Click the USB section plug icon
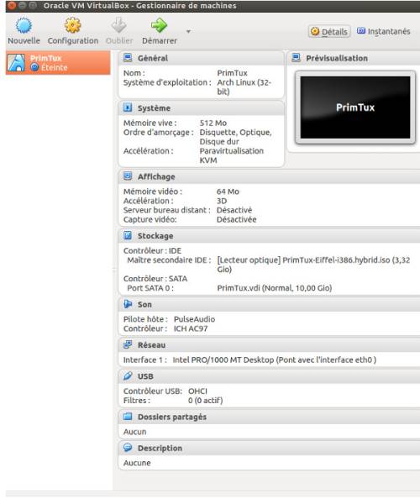Image resolution: width=420 pixels, height=504 pixels. 128,375
